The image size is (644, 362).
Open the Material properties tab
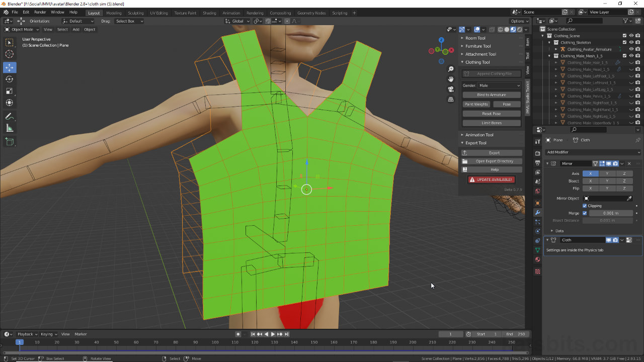(537, 259)
